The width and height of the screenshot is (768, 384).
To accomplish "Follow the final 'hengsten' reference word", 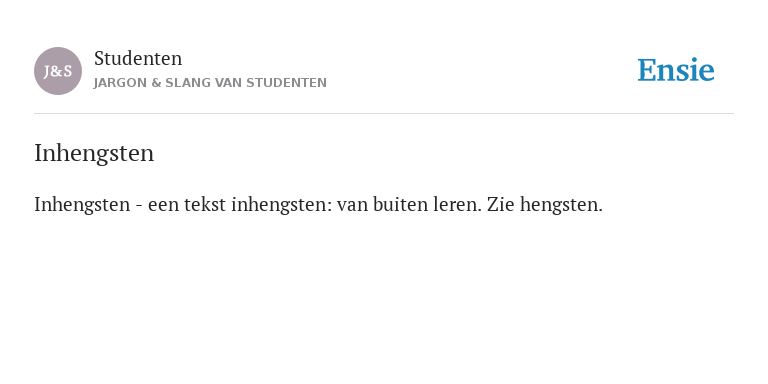I will click(561, 204).
